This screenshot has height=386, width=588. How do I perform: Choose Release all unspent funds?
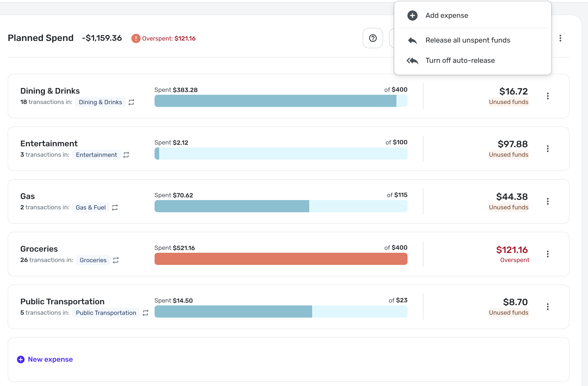point(467,40)
